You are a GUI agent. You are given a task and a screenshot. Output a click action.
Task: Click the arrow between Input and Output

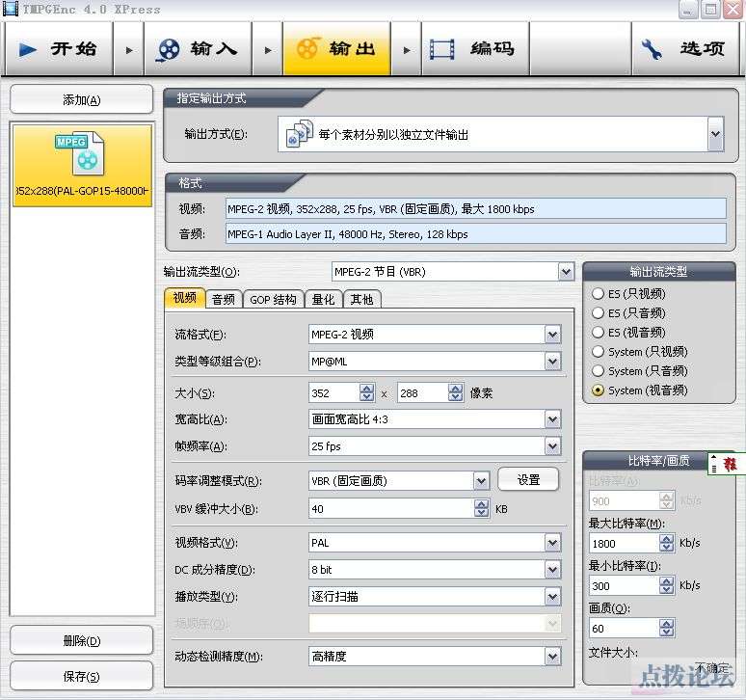pyautogui.click(x=267, y=49)
